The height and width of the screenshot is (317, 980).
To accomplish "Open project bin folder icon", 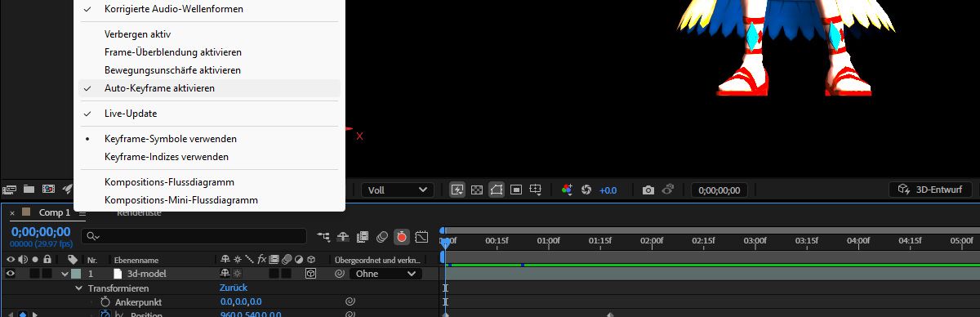I will (x=29, y=190).
